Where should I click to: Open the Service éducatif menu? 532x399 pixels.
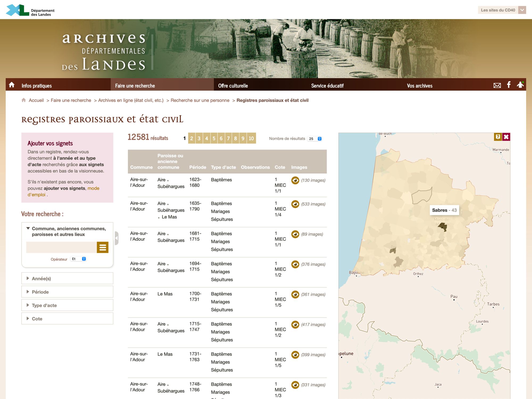point(327,86)
